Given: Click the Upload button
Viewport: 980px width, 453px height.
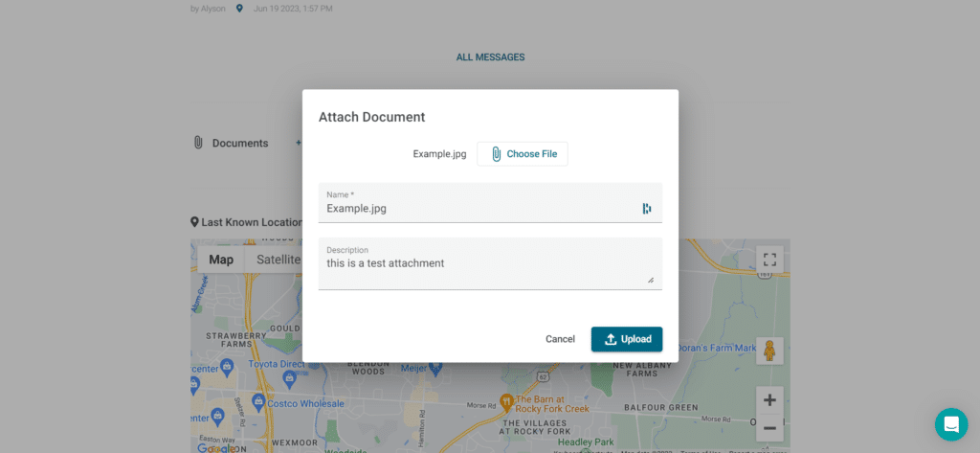Looking at the screenshot, I should (x=627, y=339).
